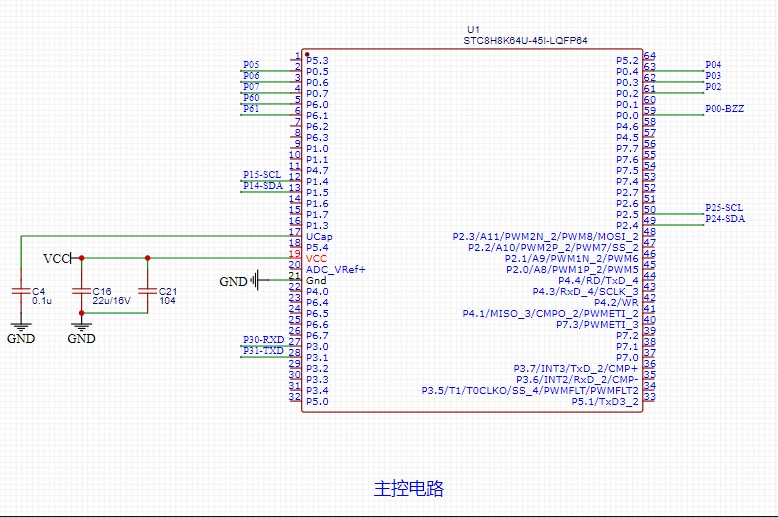Click the P00-BZZ net label
The image size is (778, 518).
pyautogui.click(x=724, y=108)
